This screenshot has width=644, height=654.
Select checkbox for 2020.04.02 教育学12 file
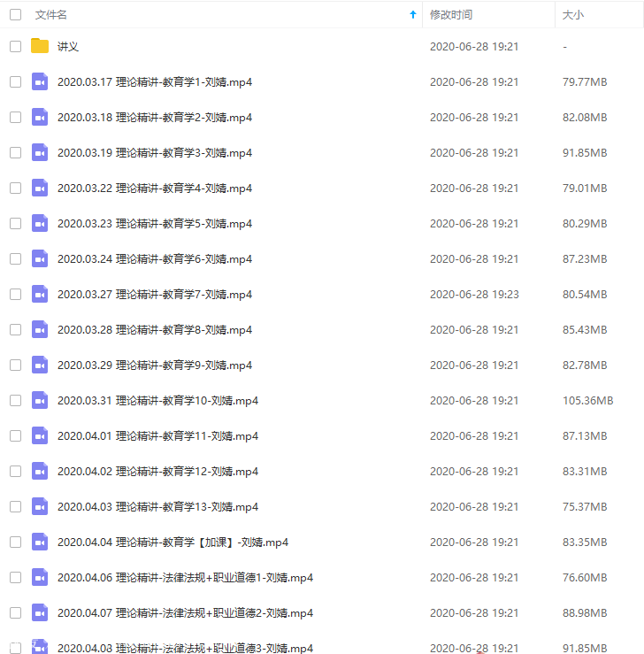[x=15, y=472]
